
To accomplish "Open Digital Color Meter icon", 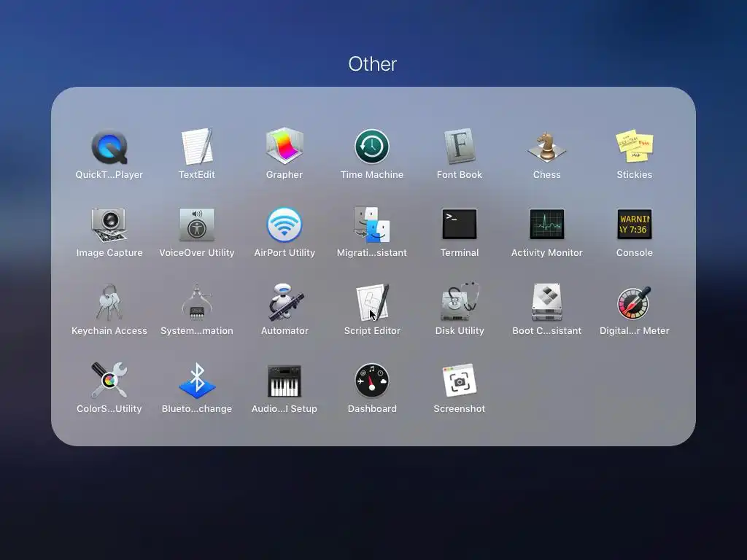I will [x=635, y=303].
